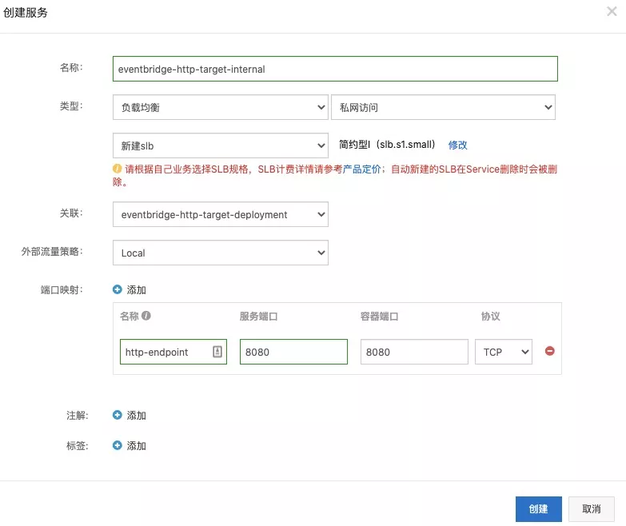Image resolution: width=626 pixels, height=526 pixels.
Task: Click plus icon to add 注解
Action: (x=117, y=415)
